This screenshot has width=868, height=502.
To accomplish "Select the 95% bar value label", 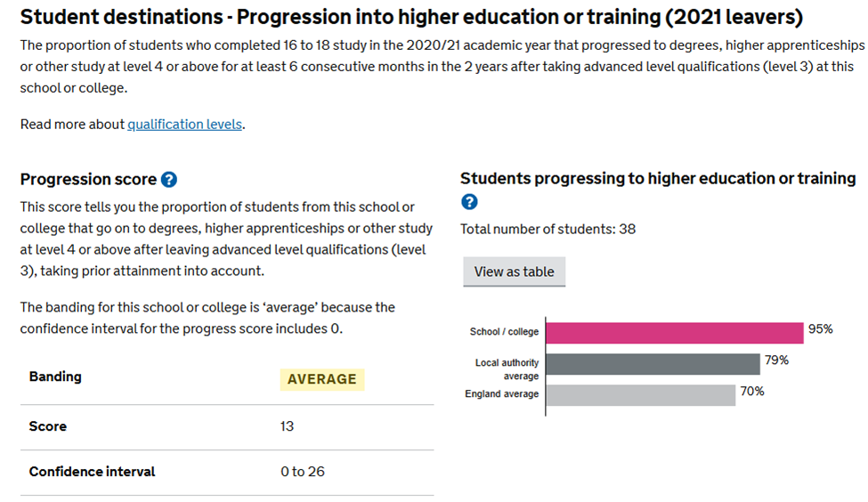I will pos(820,329).
